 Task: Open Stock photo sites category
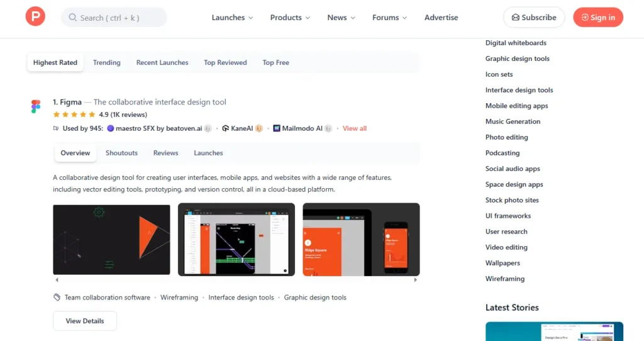(x=512, y=200)
